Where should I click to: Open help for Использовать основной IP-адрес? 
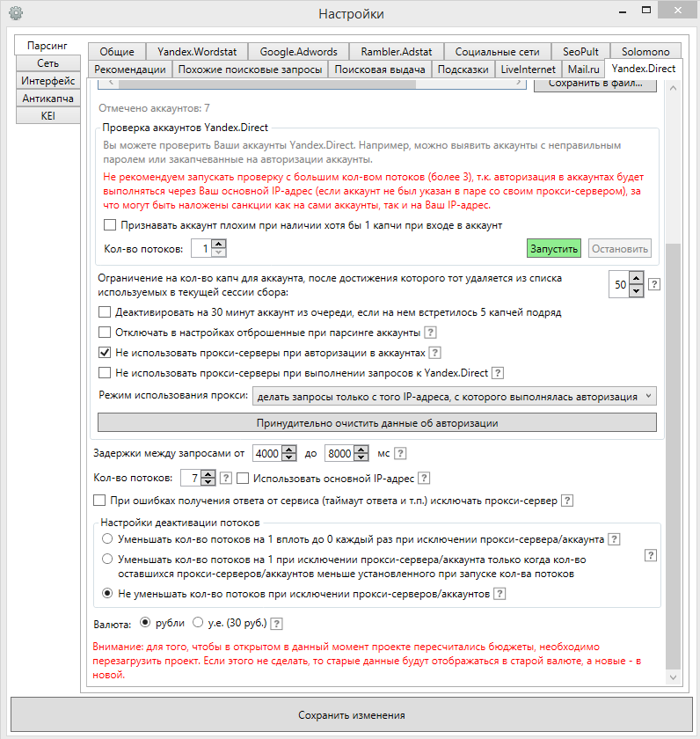click(424, 478)
